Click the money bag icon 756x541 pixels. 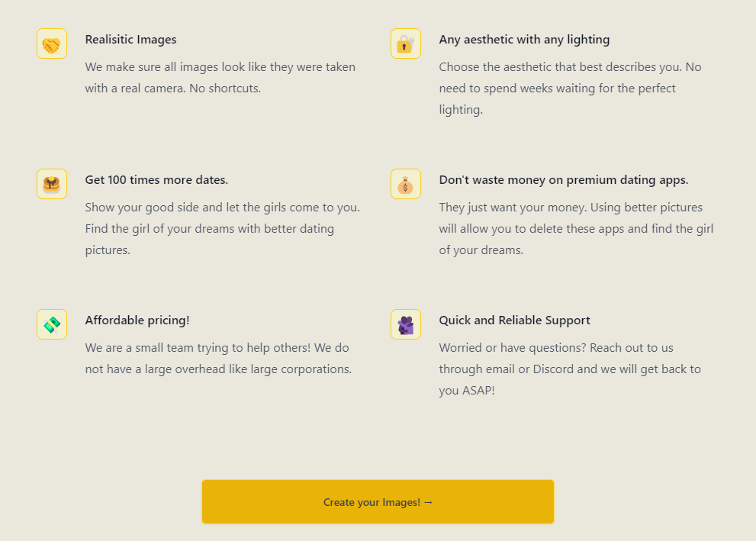406,184
